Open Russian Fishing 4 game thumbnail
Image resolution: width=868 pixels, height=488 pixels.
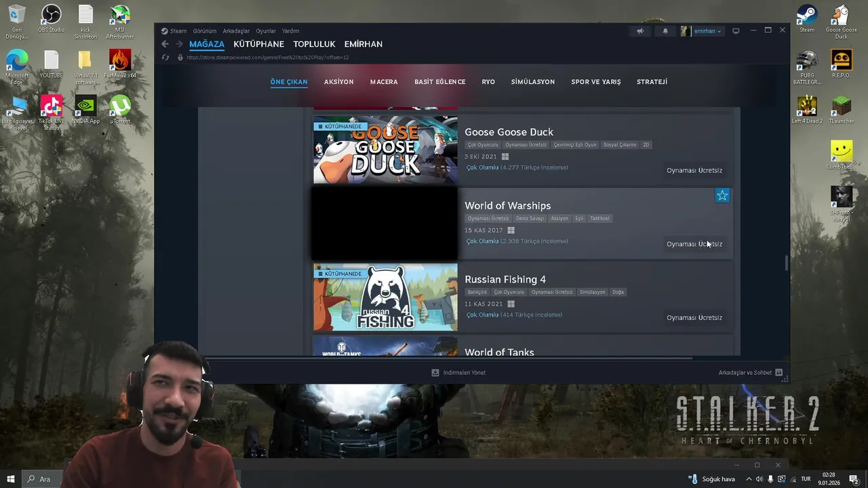385,298
